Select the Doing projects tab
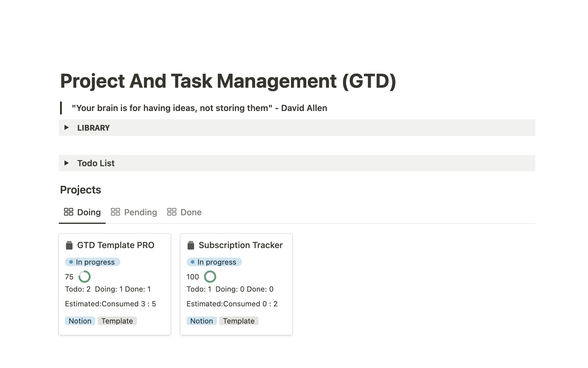This screenshot has width=588, height=368. click(x=89, y=212)
